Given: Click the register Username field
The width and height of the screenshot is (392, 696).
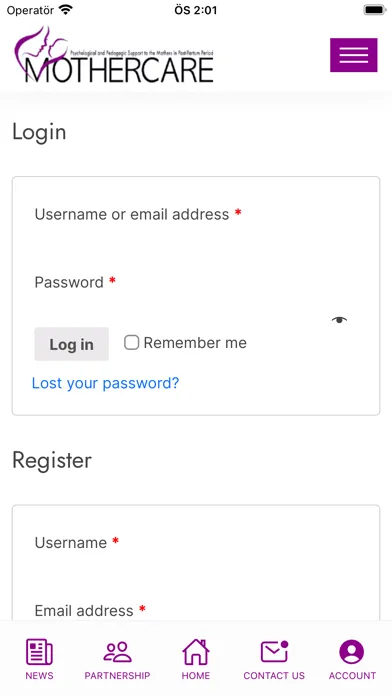Looking at the screenshot, I should point(196,575).
